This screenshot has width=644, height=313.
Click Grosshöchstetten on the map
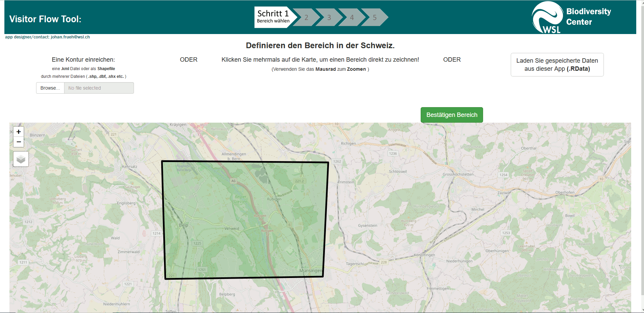458,174
